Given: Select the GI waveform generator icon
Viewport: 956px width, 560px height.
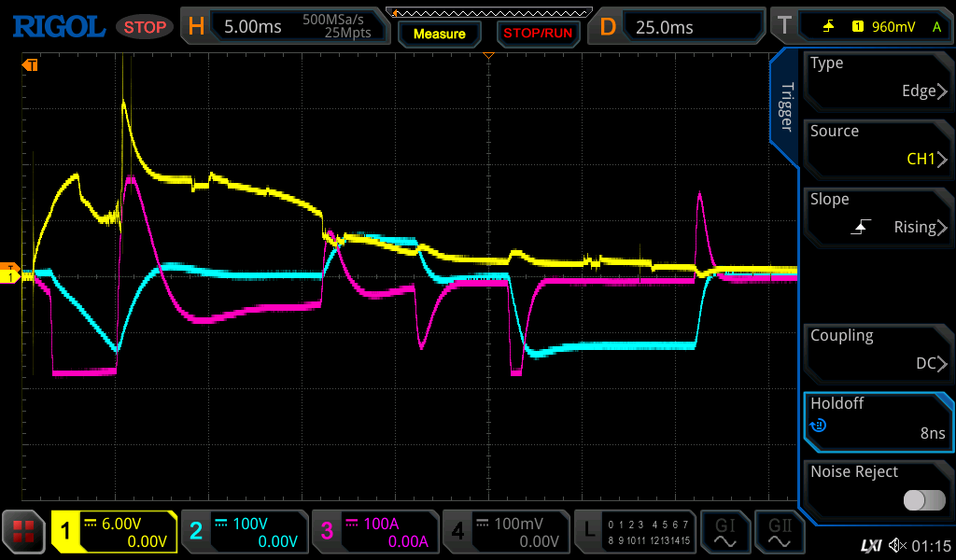Looking at the screenshot, I should coord(724,533).
